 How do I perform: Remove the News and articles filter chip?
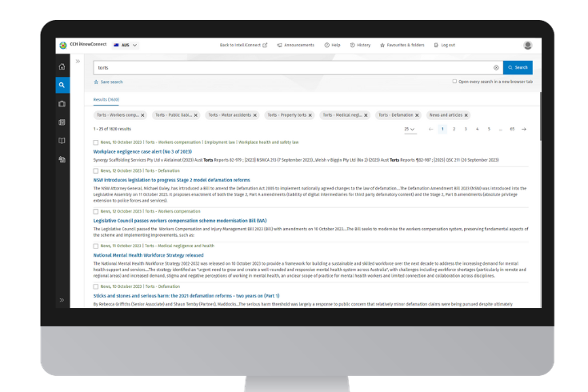click(x=467, y=115)
